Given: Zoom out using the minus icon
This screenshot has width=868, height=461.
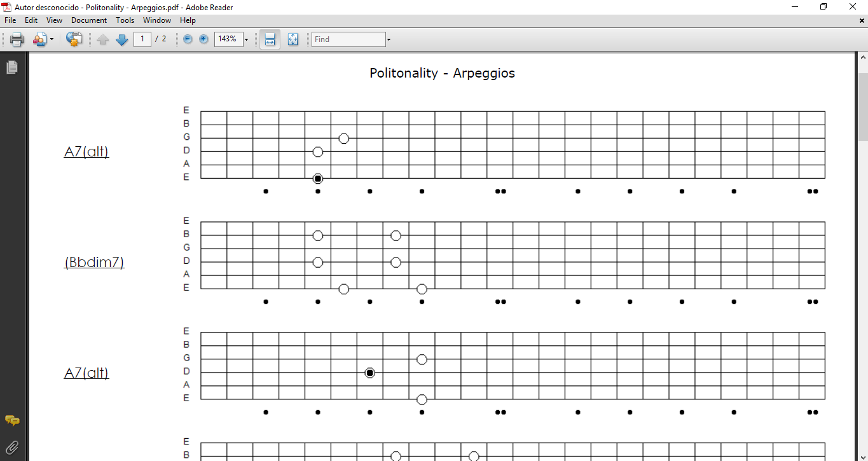Looking at the screenshot, I should point(188,39).
